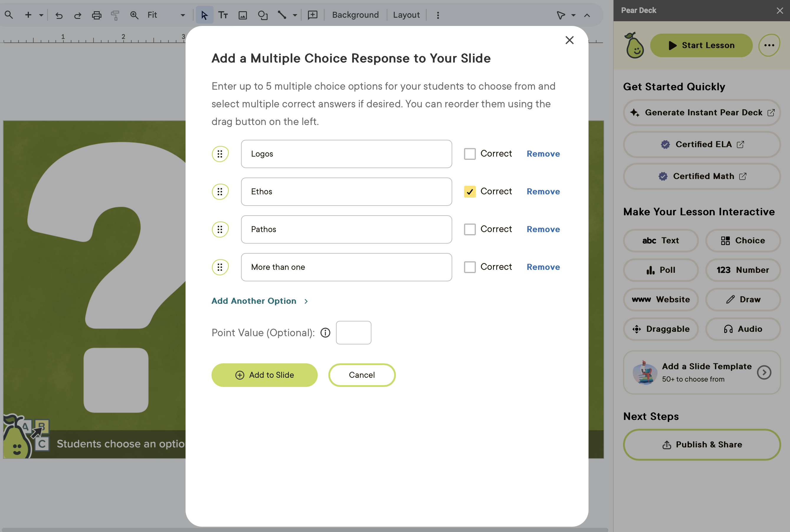
Task: Check Correct box for Logos
Action: pos(470,154)
